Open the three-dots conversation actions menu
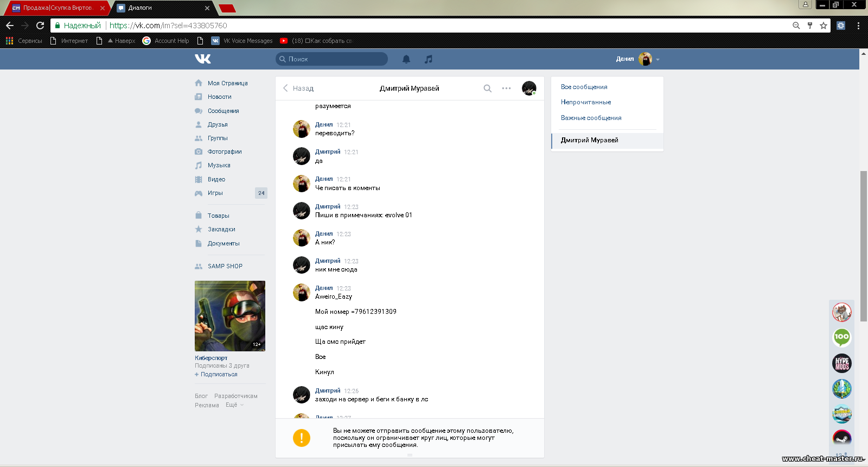Screen dimensions: 868x467 [x=506, y=88]
